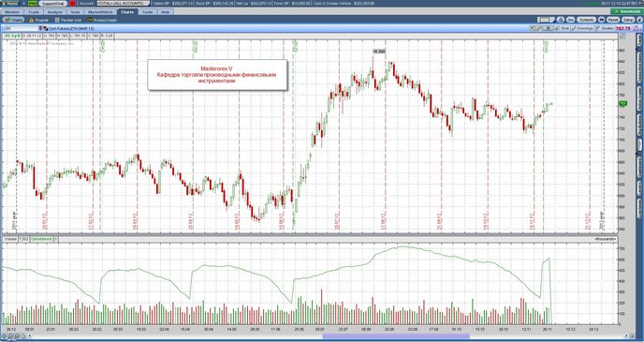Click the active drawing tool pencil icon
The image size is (644, 342).
click(540, 28)
